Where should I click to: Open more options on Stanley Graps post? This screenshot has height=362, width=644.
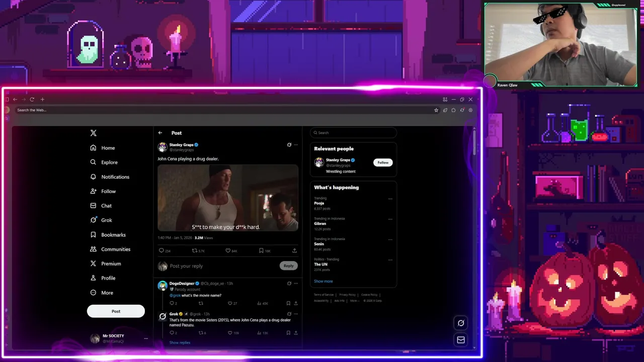coord(296,145)
